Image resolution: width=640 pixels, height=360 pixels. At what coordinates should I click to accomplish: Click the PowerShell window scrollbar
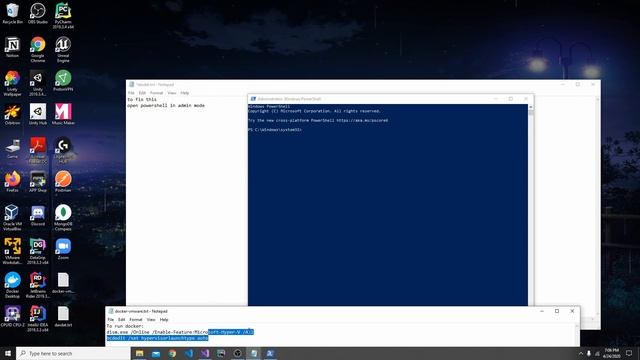click(531, 205)
